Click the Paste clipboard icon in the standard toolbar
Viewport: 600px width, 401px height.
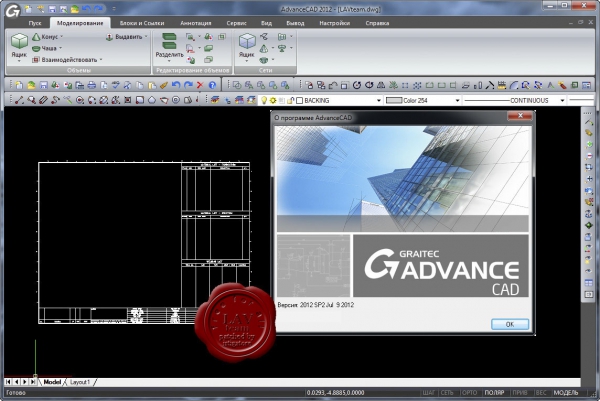coord(152,85)
